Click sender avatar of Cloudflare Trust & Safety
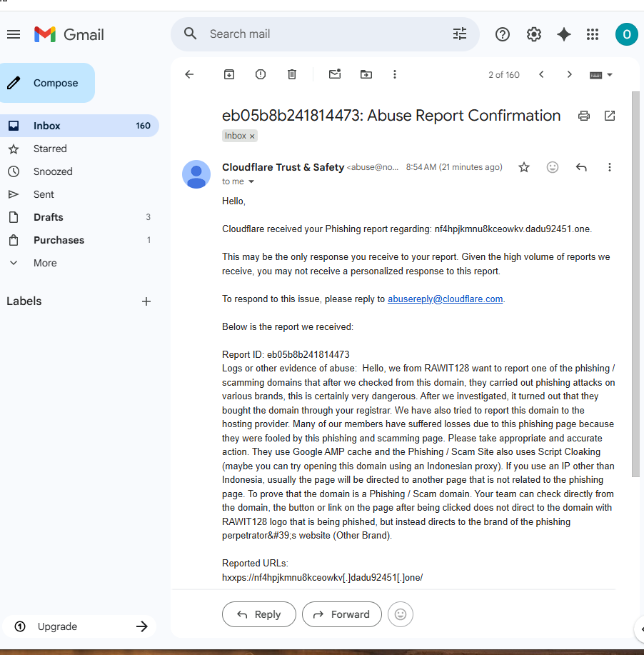The image size is (644, 655). (x=196, y=174)
